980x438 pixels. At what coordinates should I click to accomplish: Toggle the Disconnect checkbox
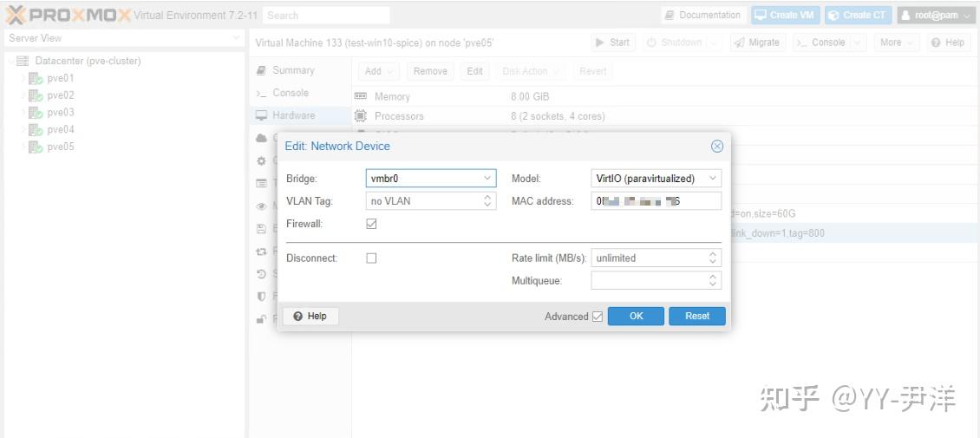pos(371,258)
